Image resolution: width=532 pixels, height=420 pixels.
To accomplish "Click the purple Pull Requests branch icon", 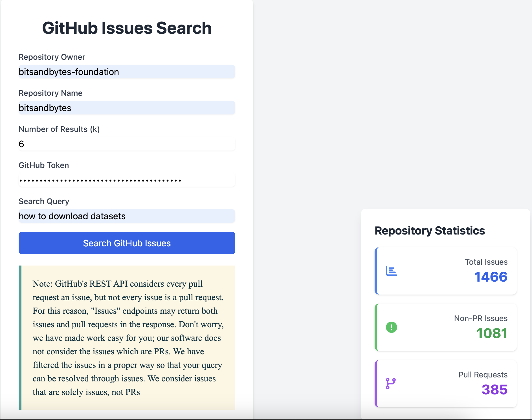I will coord(391,384).
